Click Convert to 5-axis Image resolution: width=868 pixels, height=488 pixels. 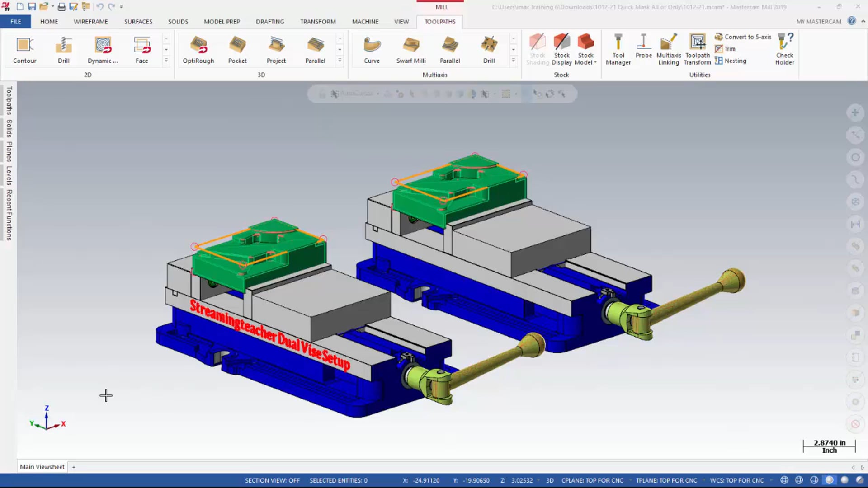pyautogui.click(x=743, y=37)
